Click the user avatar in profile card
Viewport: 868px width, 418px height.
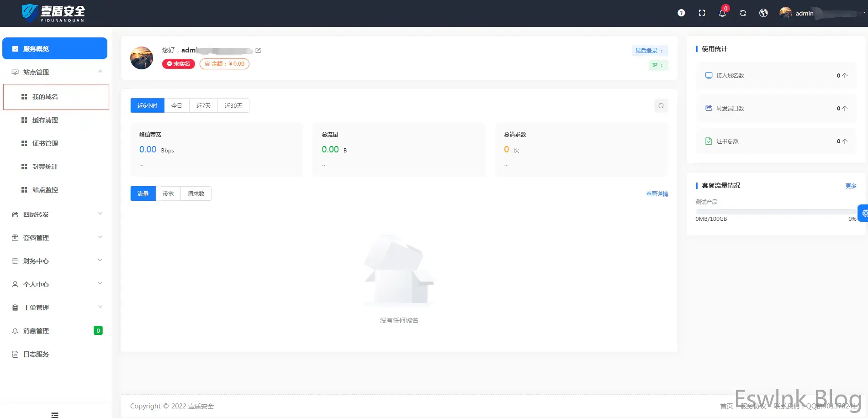click(x=142, y=58)
